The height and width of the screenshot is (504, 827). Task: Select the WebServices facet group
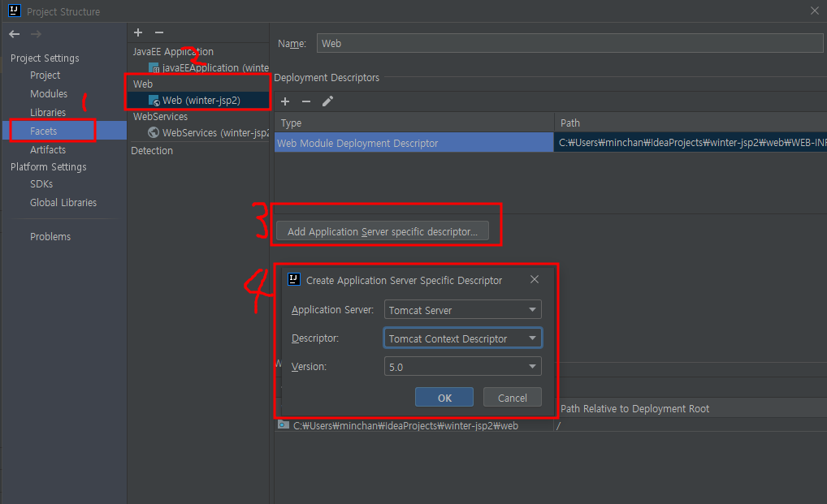pyautogui.click(x=160, y=116)
